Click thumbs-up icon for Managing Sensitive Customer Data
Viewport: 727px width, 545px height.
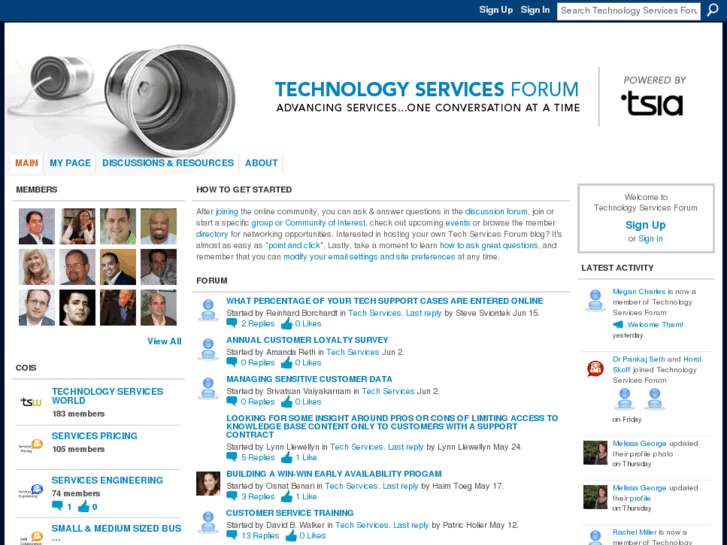coord(287,401)
